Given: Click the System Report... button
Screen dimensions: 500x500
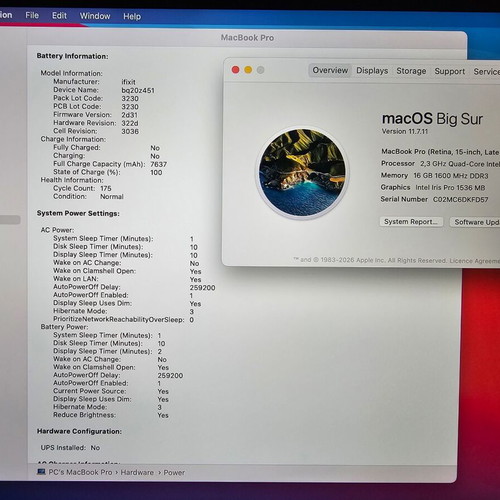Looking at the screenshot, I should 411,222.
